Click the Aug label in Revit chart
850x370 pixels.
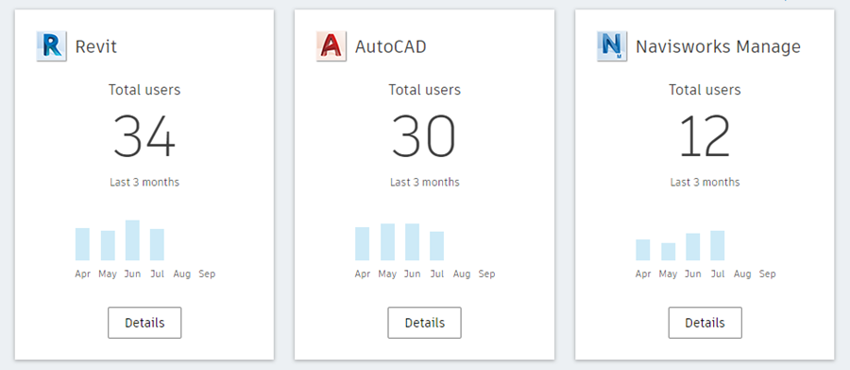(x=182, y=274)
